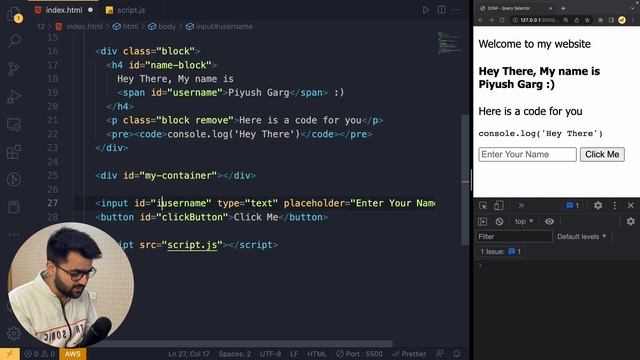Click 'Ln 27, Col 17' in status bar
Screen dimensions: 640x360
(x=189, y=354)
